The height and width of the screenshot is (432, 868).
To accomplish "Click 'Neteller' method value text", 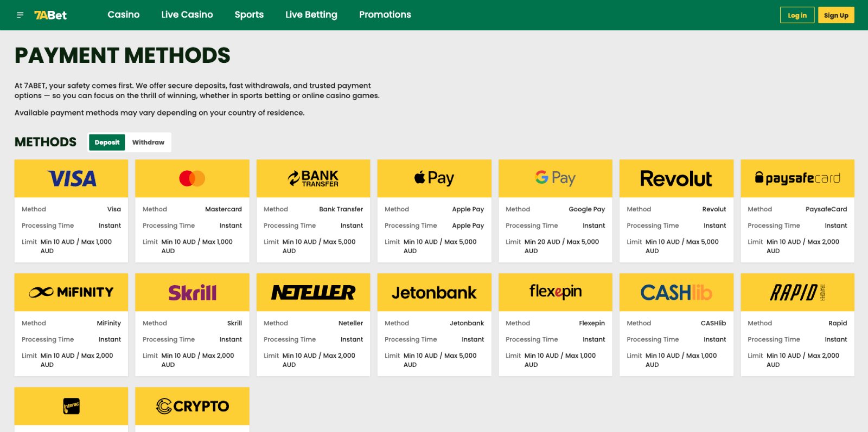I will 351,323.
